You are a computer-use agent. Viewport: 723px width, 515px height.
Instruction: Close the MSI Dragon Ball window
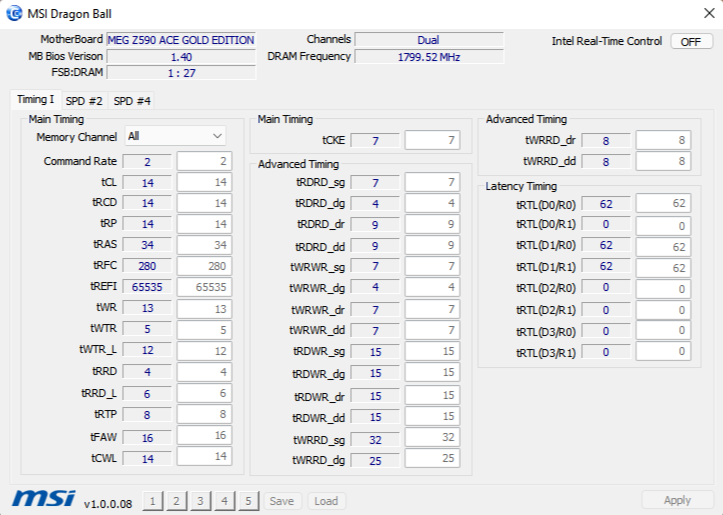click(709, 13)
